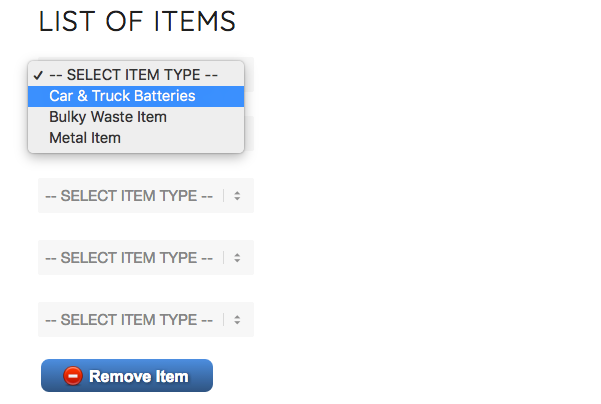The height and width of the screenshot is (404, 601).
Task: Click the blue Remove Item button
Action: click(127, 376)
